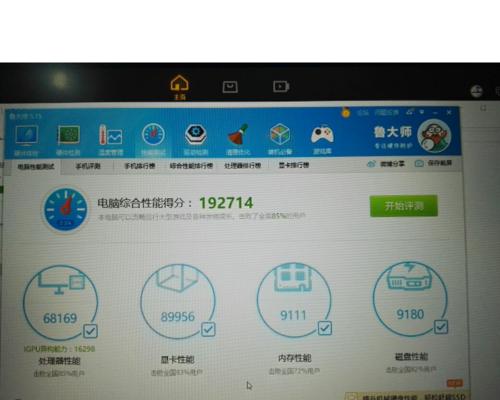Open the cleanup optimization broom icon
This screenshot has width=500, height=400.
(x=238, y=135)
